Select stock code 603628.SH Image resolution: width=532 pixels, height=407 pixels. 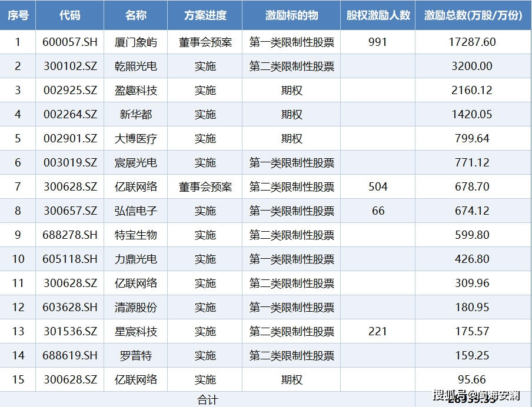[x=70, y=307]
